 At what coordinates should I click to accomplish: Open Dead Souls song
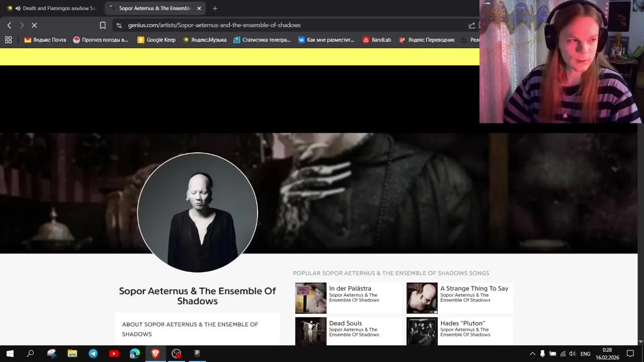tap(346, 323)
